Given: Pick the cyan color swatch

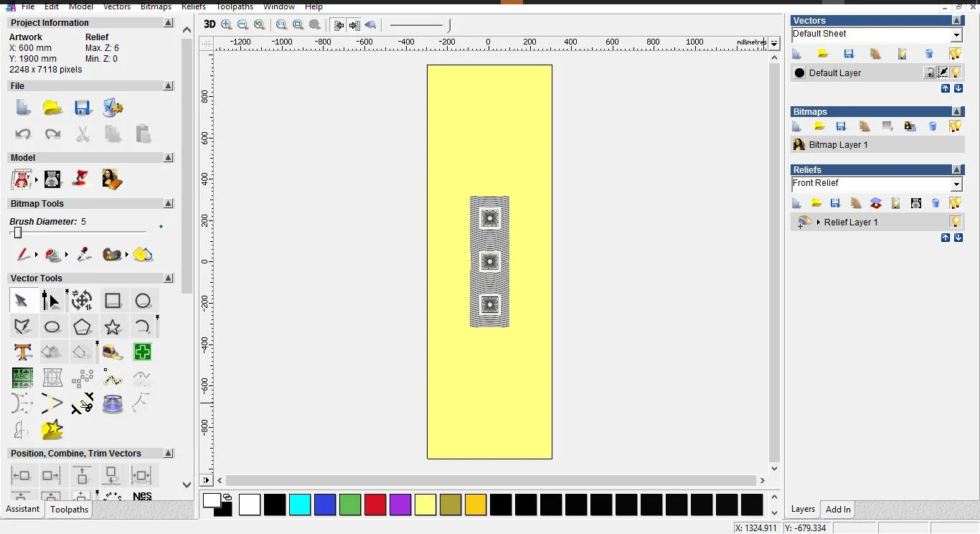Looking at the screenshot, I should 300,505.
